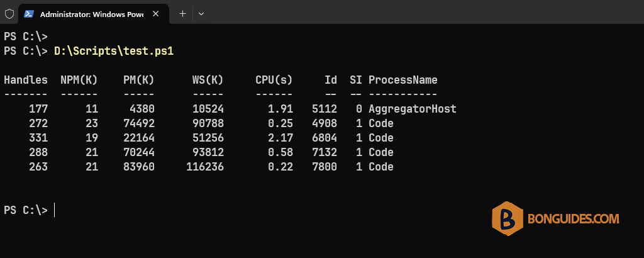Click the Handles value 288

pyautogui.click(x=38, y=152)
